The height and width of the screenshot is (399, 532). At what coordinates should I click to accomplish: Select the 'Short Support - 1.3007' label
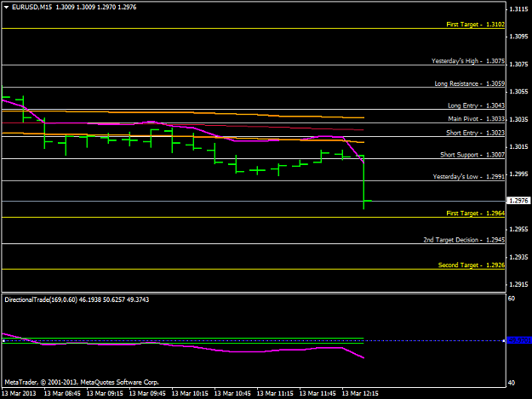click(472, 155)
